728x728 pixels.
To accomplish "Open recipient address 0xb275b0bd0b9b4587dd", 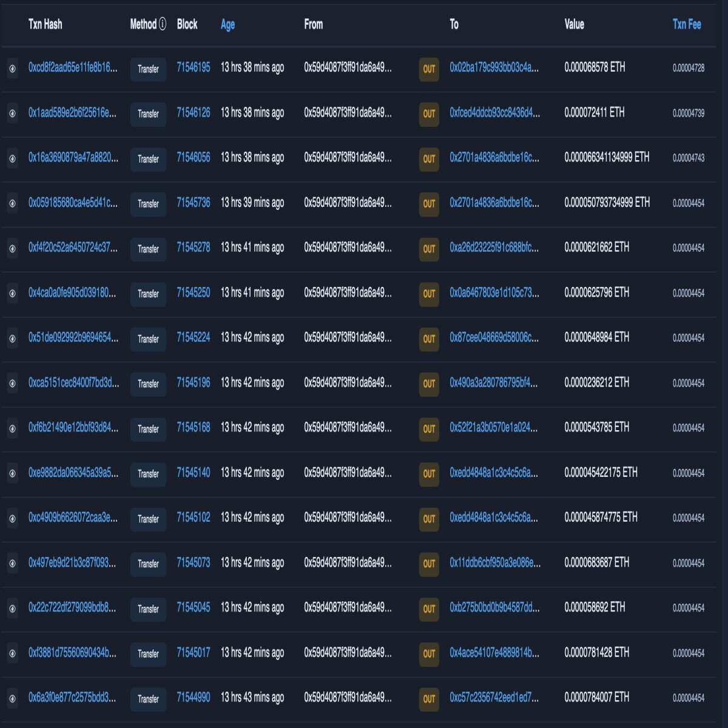I will [x=494, y=607].
